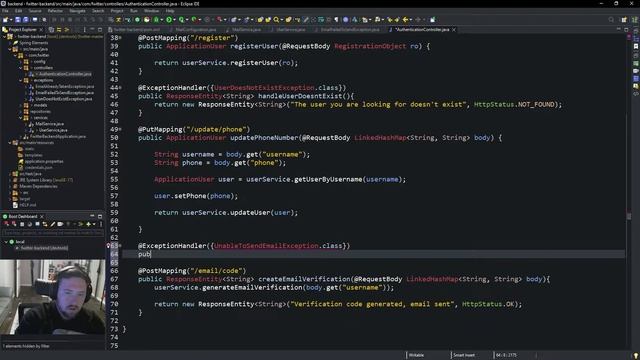The image size is (640, 360).
Task: Select UserDoesNotExistException.java in the tree
Action: (61, 99)
